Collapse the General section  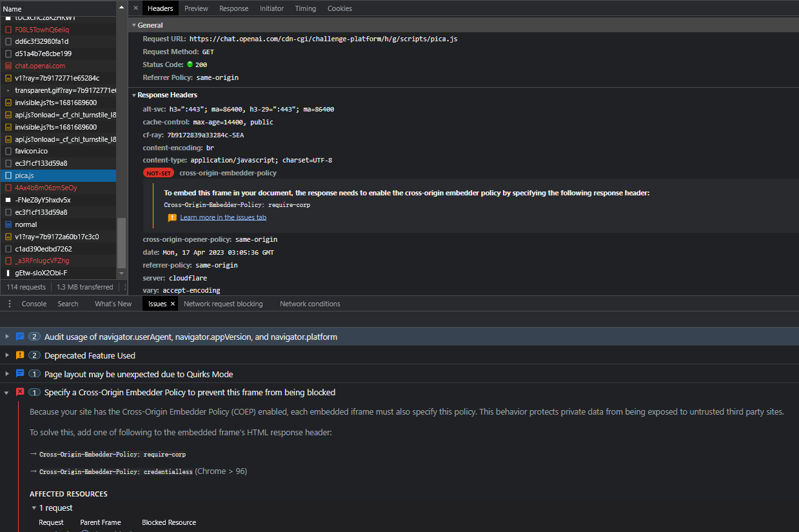133,25
